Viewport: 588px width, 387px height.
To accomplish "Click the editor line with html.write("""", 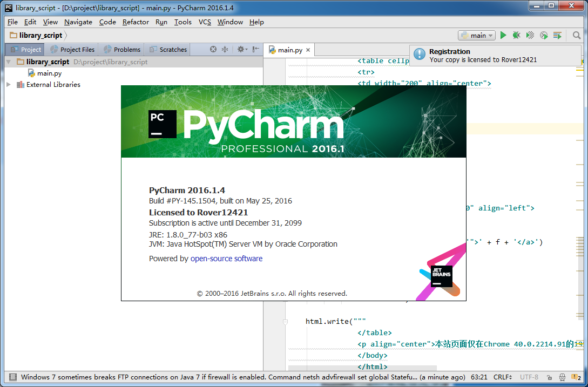I will click(335, 321).
